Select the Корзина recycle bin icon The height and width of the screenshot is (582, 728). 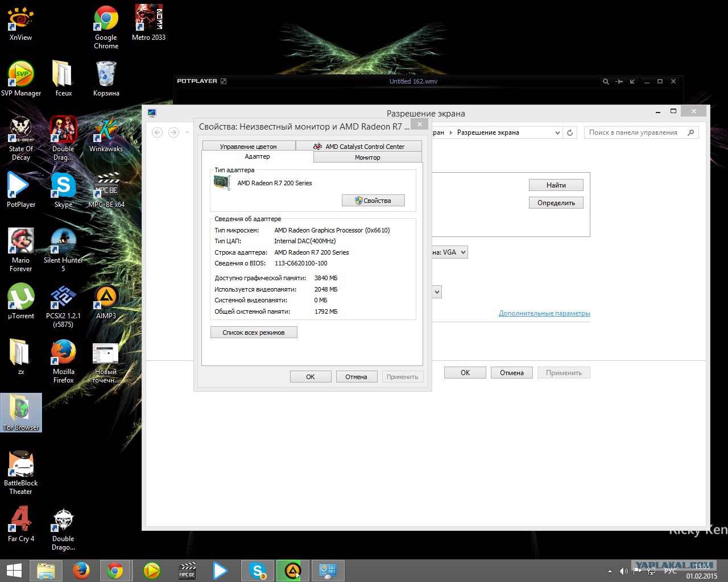click(106, 78)
